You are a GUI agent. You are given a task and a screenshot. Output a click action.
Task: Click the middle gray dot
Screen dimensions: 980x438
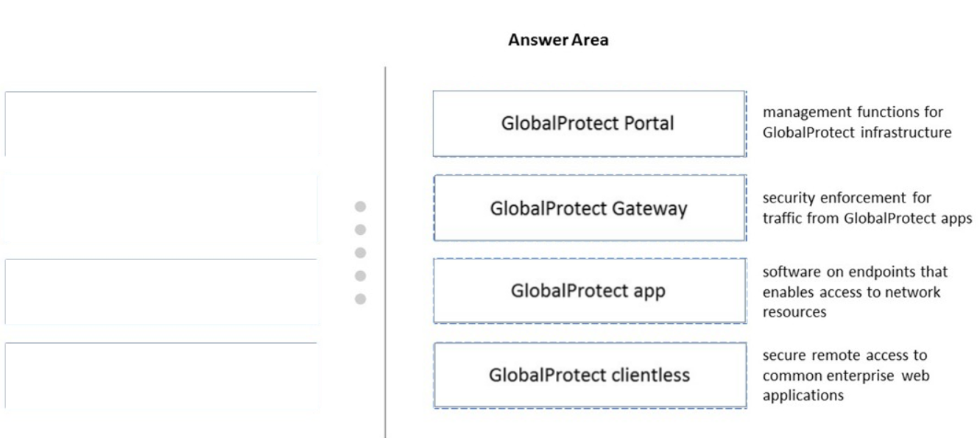point(361,252)
